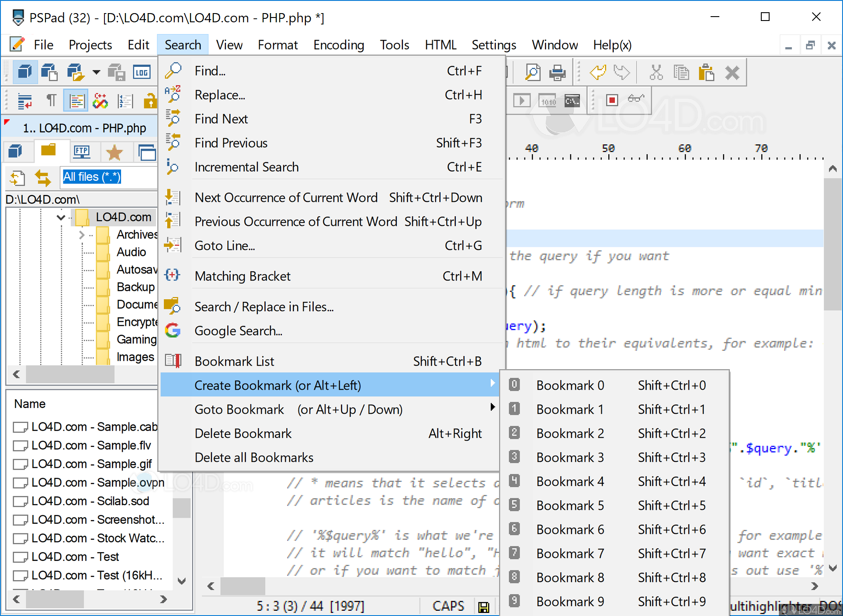The width and height of the screenshot is (843, 616).
Task: Toggle the line numbers button
Action: (125, 101)
